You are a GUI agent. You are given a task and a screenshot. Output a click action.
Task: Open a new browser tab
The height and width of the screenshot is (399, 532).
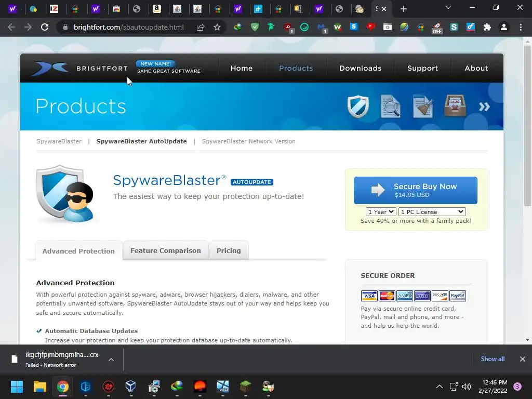pos(403,9)
